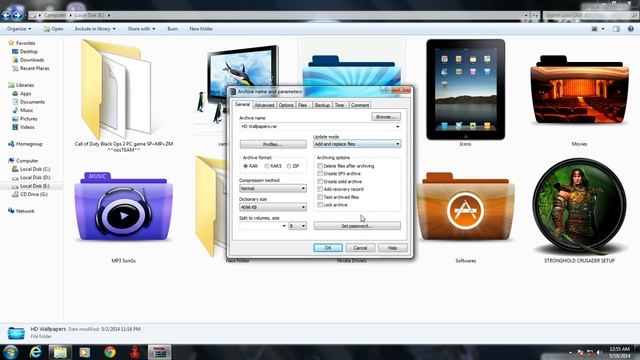Enable Test archived files
The height and width of the screenshot is (360, 640).
pyautogui.click(x=320, y=197)
